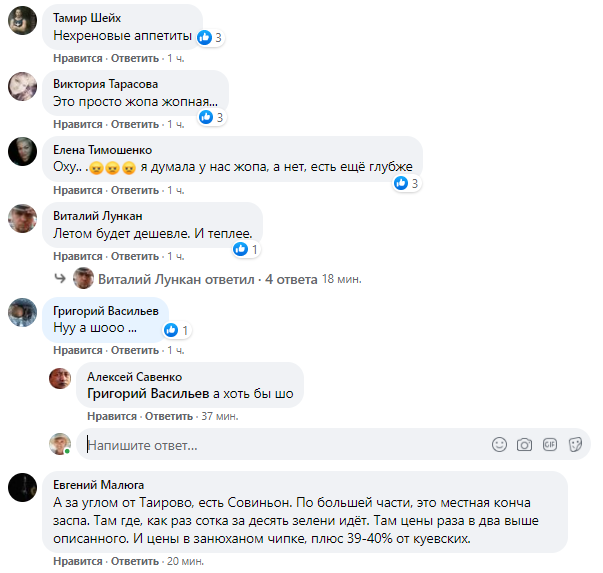The width and height of the screenshot is (603, 573).
Task: Attach a photo via camera icon
Action: 524,445
